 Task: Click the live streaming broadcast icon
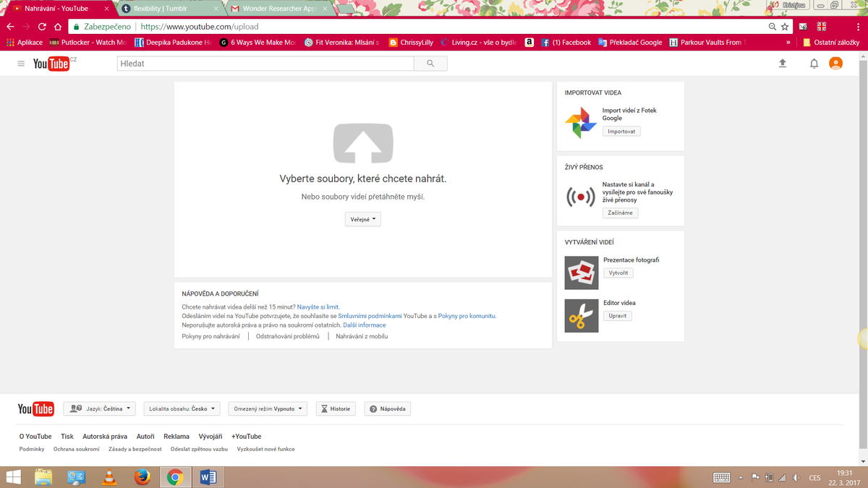coord(580,197)
